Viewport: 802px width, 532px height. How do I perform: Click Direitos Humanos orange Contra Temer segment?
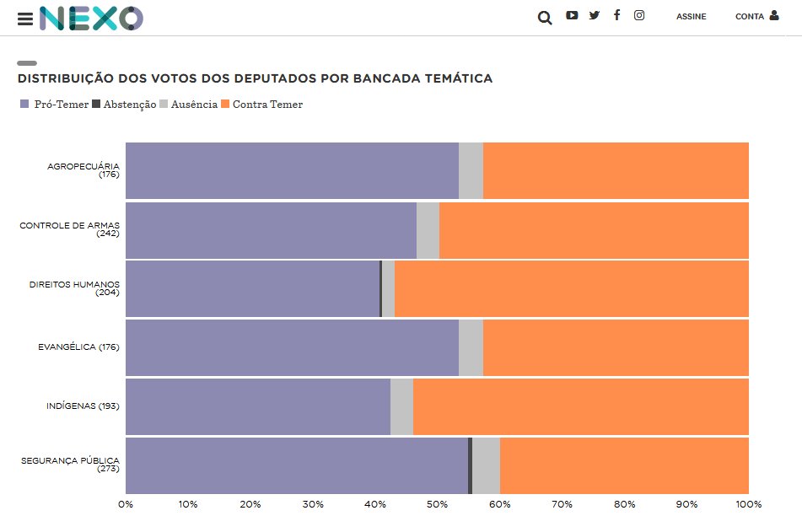pyautogui.click(x=571, y=288)
